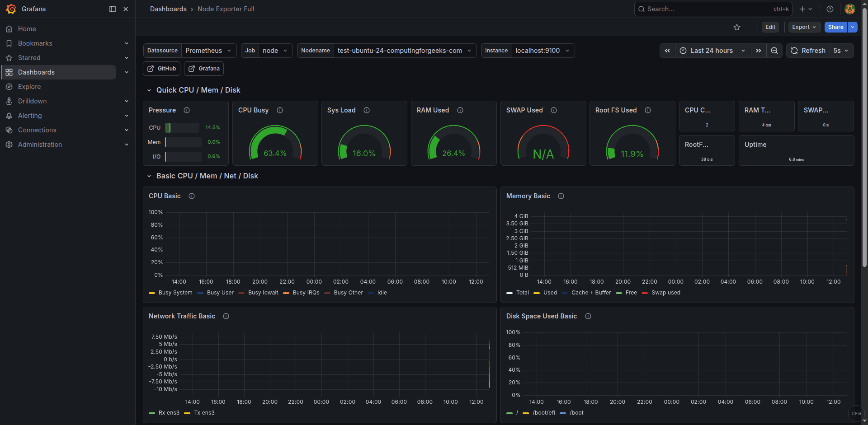
Task: Open the help icon in the top bar
Action: tap(830, 9)
